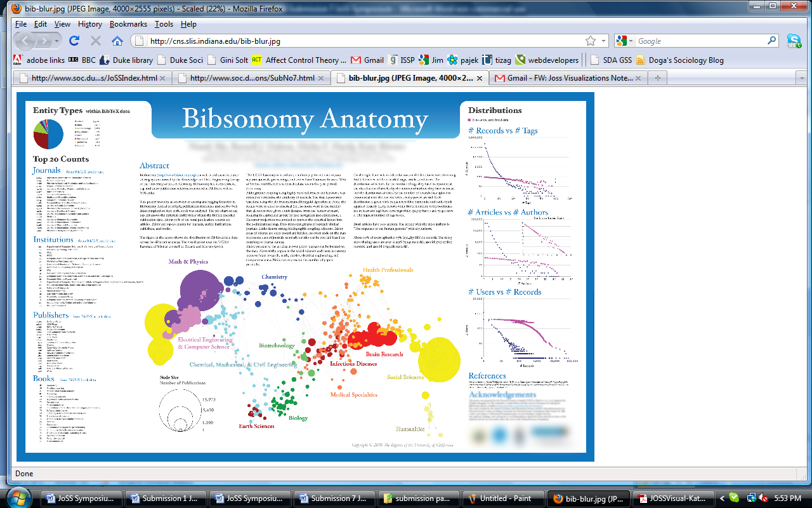Viewport: 812px width, 508px height.
Task: Open the Tools menu
Action: (164, 24)
